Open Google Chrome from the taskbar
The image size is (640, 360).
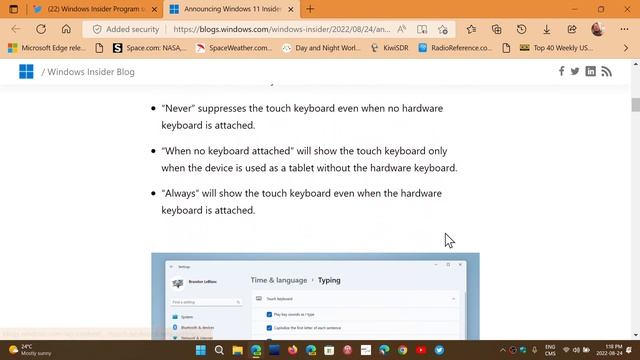pos(403,350)
